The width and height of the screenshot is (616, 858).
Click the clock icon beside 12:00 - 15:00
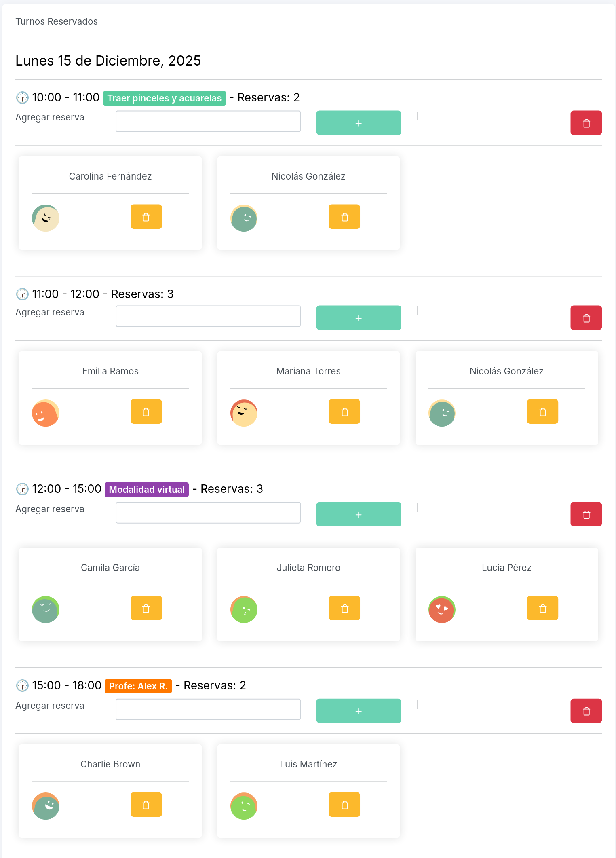coord(22,489)
